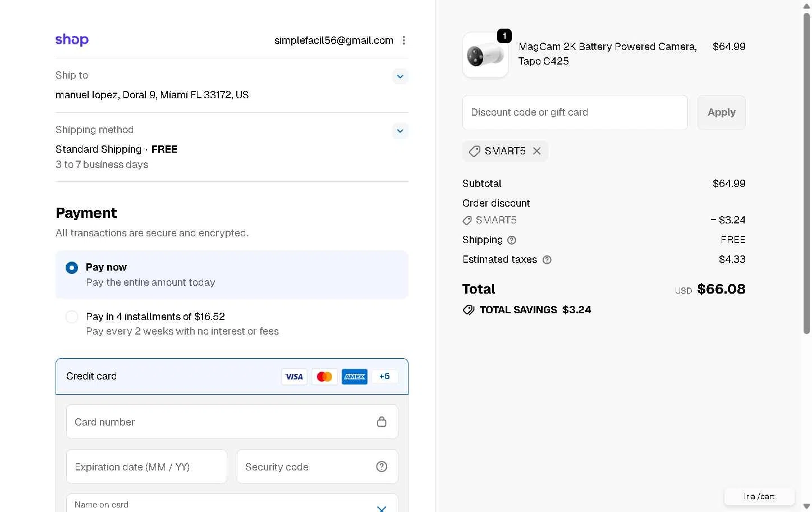Screen dimensions: 812x512
Task: Click the total amount $66.08
Action: [x=721, y=289]
